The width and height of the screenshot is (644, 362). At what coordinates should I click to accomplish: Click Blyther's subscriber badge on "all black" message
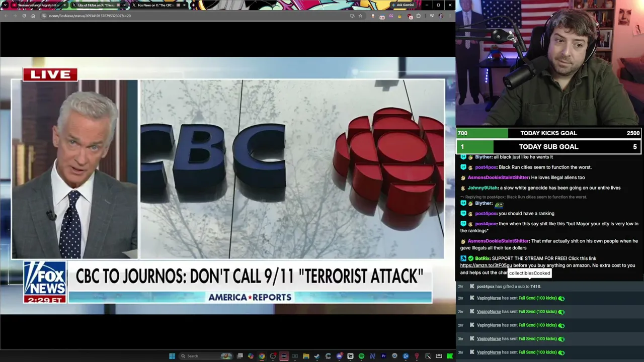coord(463,157)
